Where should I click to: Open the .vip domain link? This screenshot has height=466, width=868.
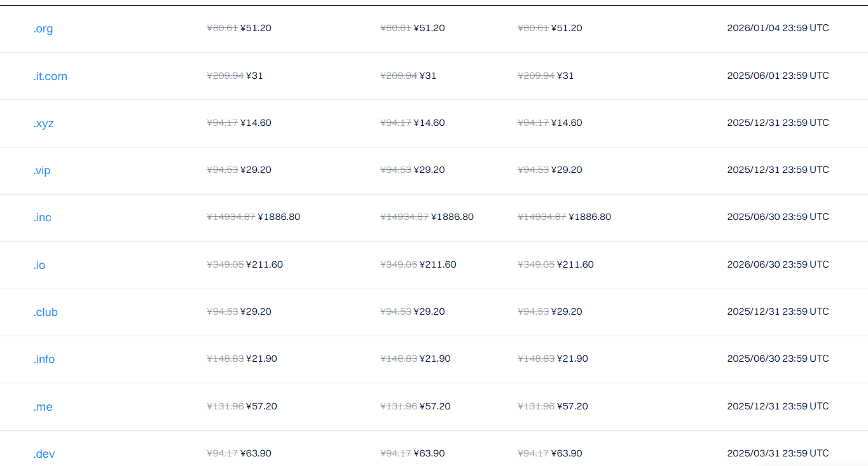tap(42, 170)
